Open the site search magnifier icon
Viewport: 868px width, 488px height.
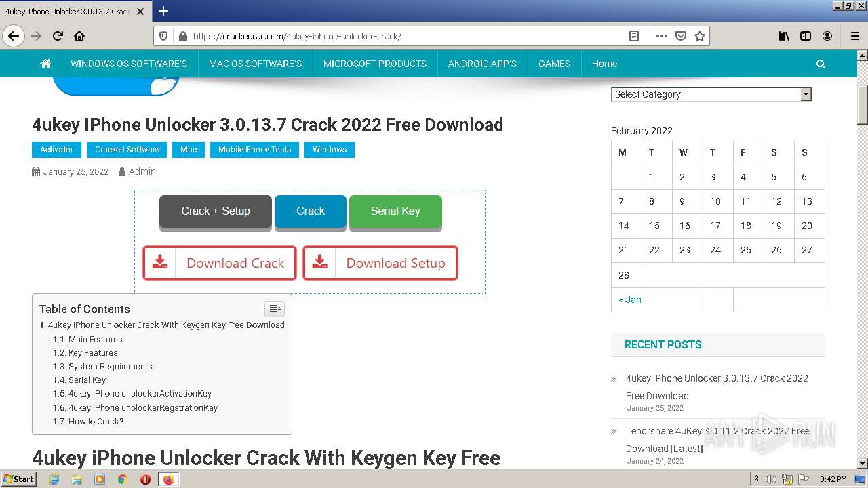tap(821, 64)
